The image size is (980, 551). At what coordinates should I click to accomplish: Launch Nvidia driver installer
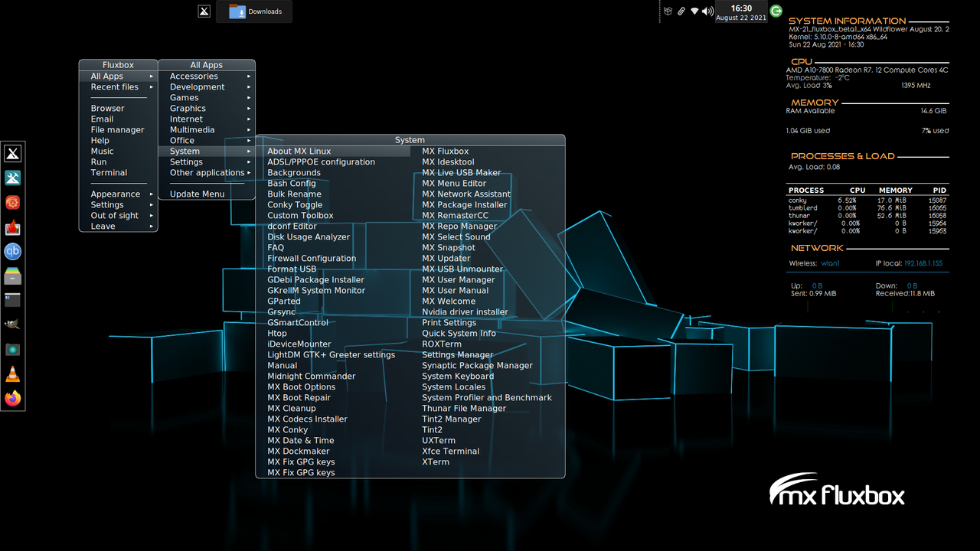click(488, 312)
